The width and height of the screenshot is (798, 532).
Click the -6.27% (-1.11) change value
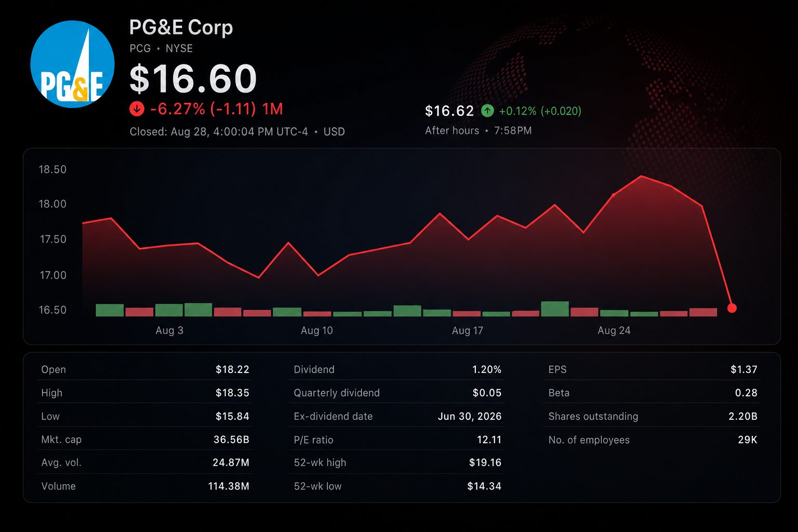(x=203, y=109)
